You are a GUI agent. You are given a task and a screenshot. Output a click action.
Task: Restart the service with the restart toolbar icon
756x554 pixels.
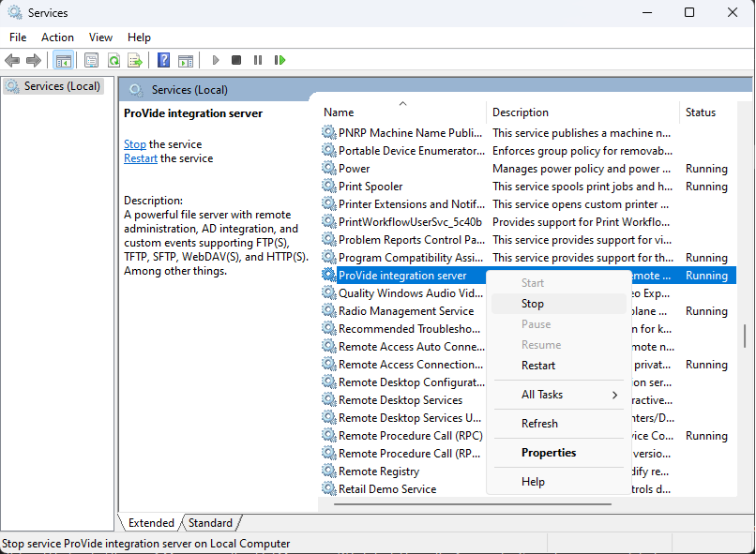[x=280, y=60]
